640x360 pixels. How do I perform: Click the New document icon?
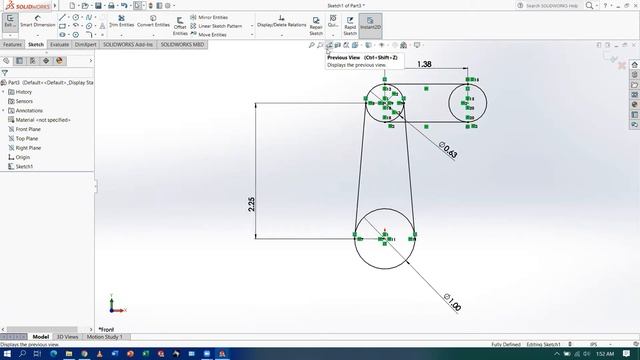pyautogui.click(x=72, y=6)
